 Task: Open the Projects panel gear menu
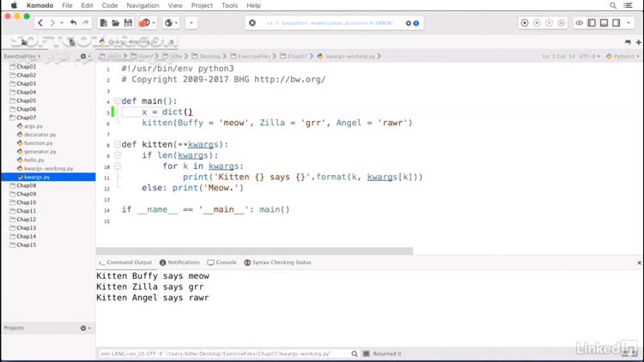pyautogui.click(x=83, y=328)
